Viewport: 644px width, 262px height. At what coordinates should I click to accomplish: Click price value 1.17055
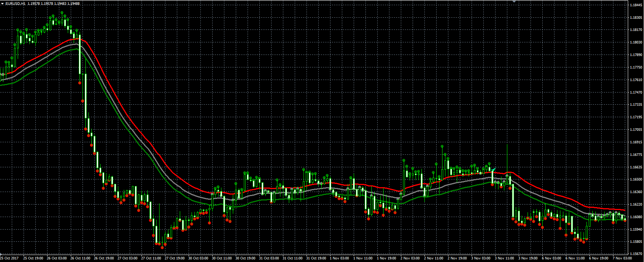(x=636, y=130)
